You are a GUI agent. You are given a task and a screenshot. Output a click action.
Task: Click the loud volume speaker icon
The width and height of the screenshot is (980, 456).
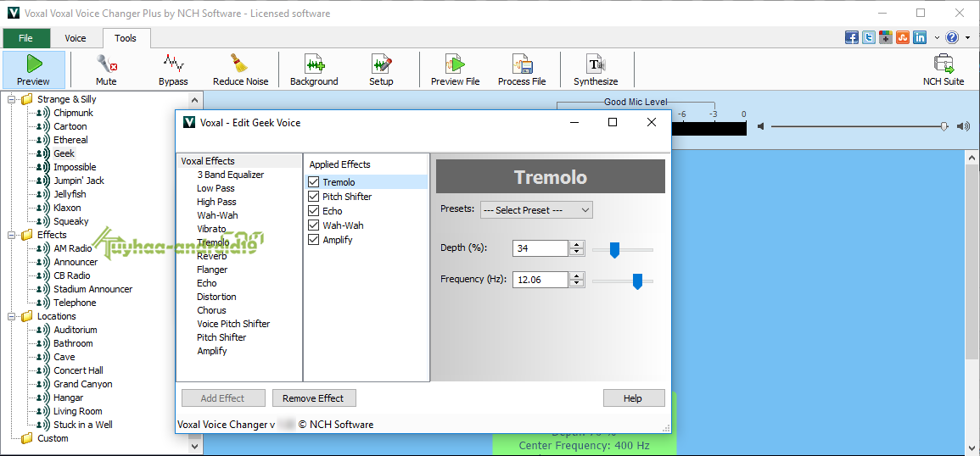963,127
